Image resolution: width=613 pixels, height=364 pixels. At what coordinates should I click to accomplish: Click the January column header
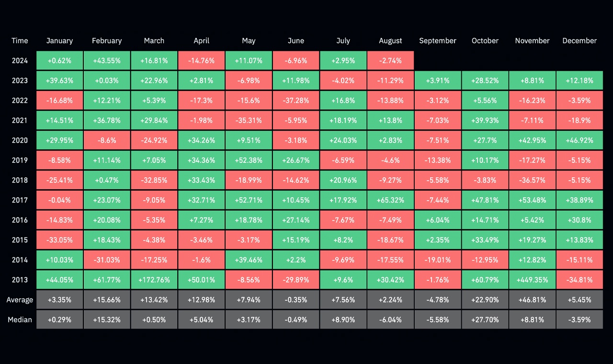click(x=59, y=41)
